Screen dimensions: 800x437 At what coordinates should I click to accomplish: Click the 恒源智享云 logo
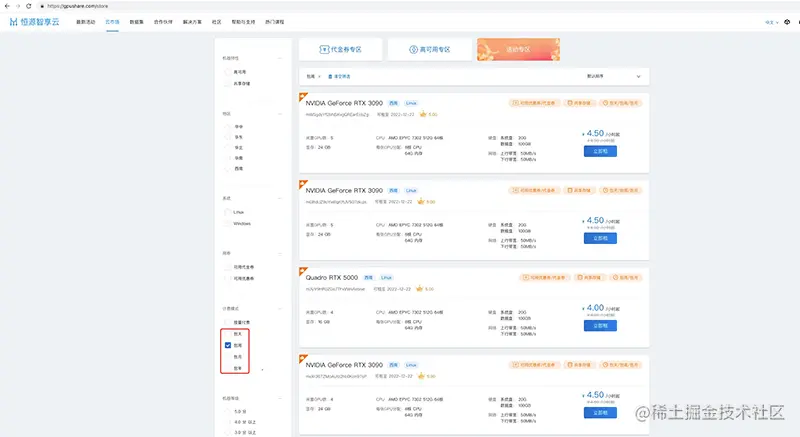point(34,22)
